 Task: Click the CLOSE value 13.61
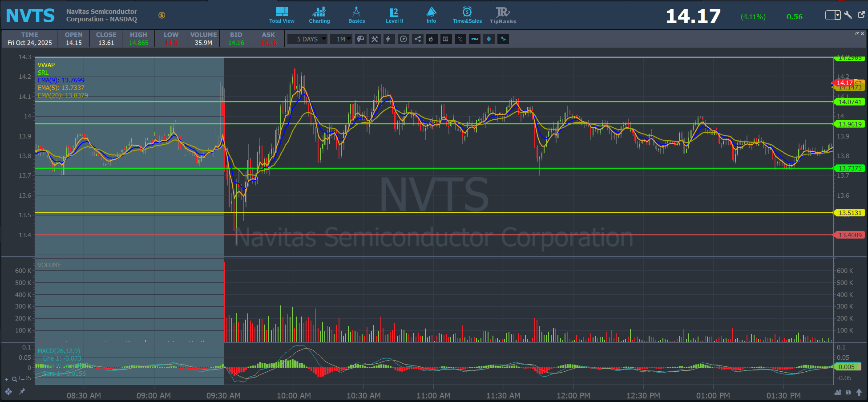click(106, 43)
